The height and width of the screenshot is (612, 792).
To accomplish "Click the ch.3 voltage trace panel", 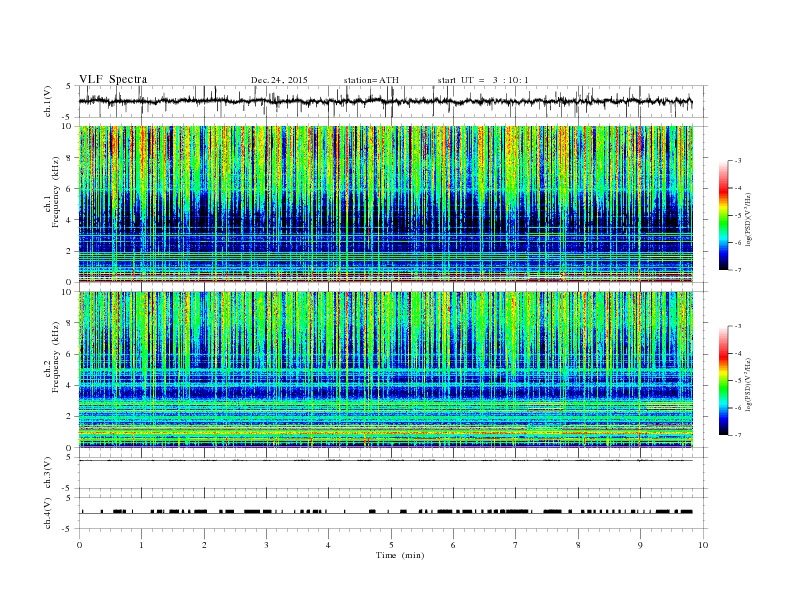I will (x=393, y=473).
